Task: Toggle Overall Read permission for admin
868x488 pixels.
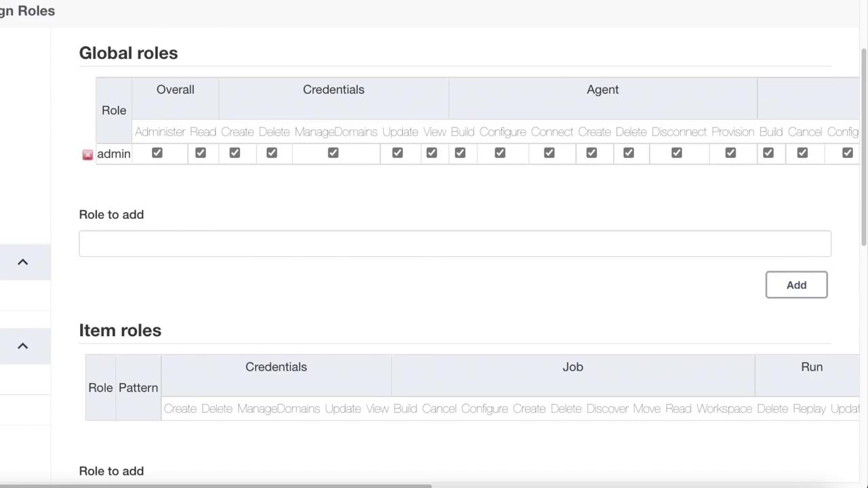Action: pyautogui.click(x=201, y=153)
